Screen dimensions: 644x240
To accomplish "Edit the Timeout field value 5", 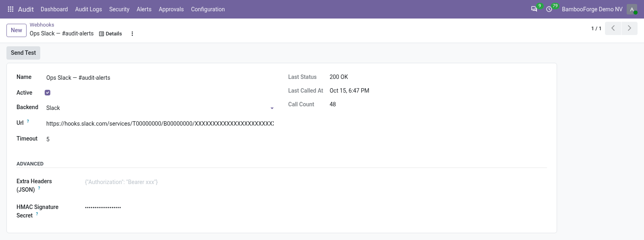I will tap(160, 139).
